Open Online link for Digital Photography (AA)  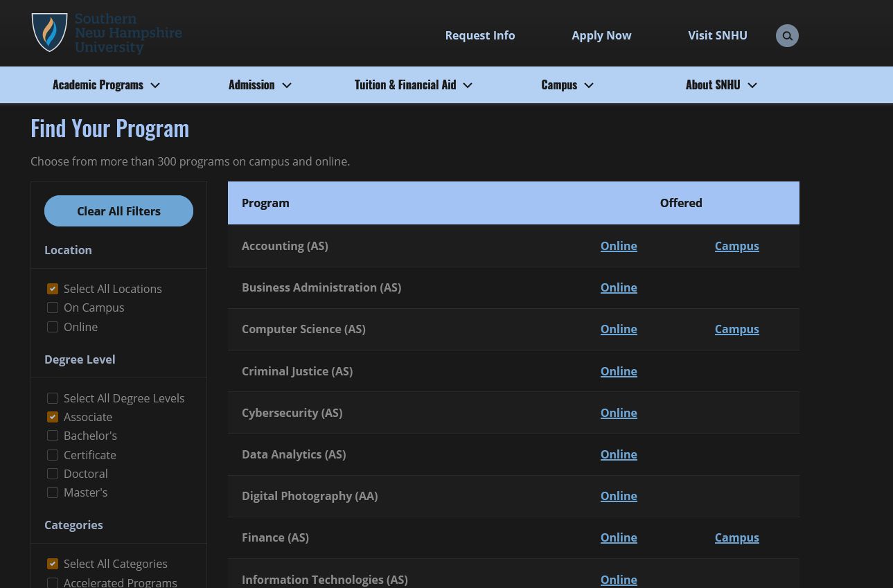tap(619, 496)
